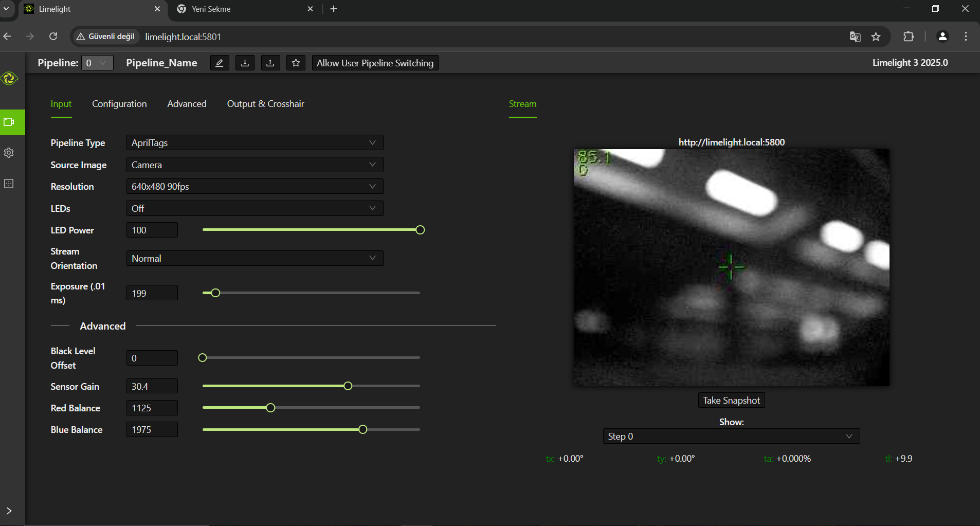Close the Limelight browser tab
This screenshot has width=980, height=526.
coord(157,9)
